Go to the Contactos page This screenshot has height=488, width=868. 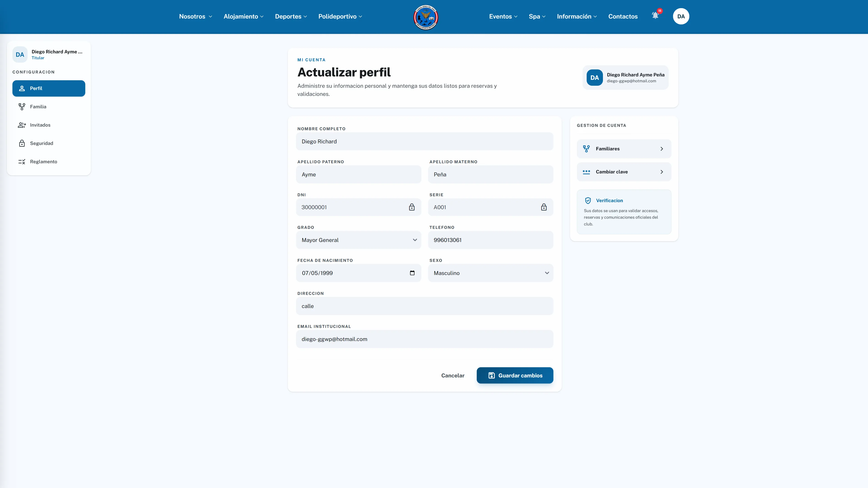point(623,17)
